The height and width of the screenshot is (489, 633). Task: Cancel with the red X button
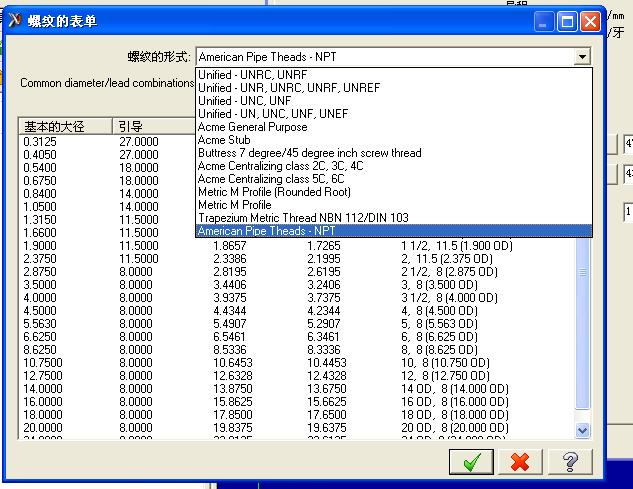point(520,462)
